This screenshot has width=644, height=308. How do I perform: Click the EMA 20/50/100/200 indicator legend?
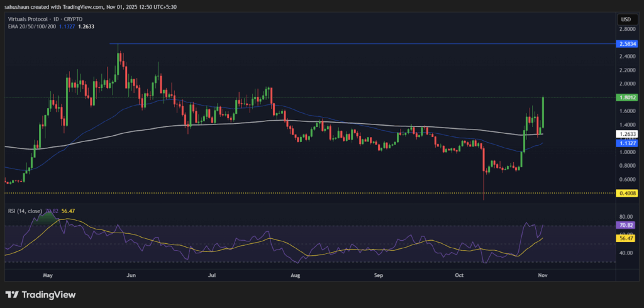pos(31,26)
